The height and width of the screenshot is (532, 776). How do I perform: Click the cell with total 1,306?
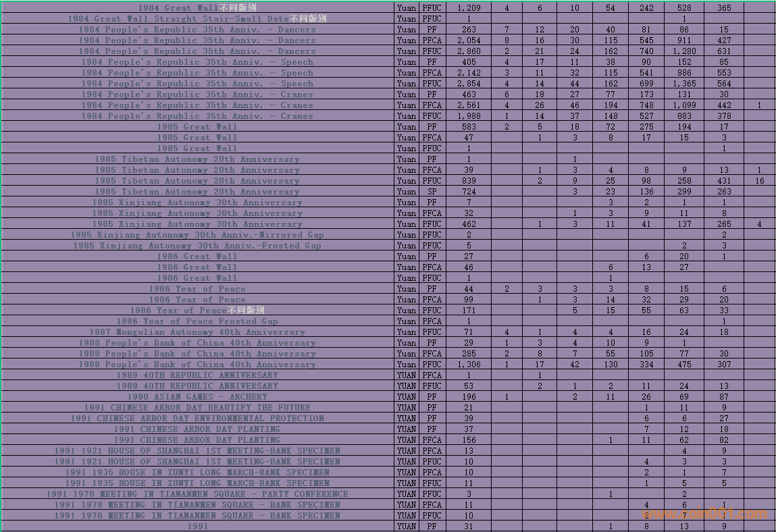point(469,365)
